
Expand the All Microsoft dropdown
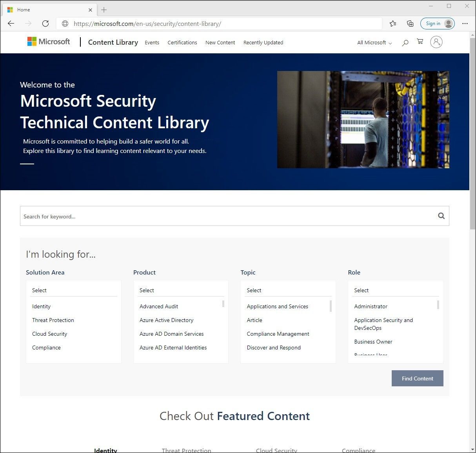coord(374,42)
